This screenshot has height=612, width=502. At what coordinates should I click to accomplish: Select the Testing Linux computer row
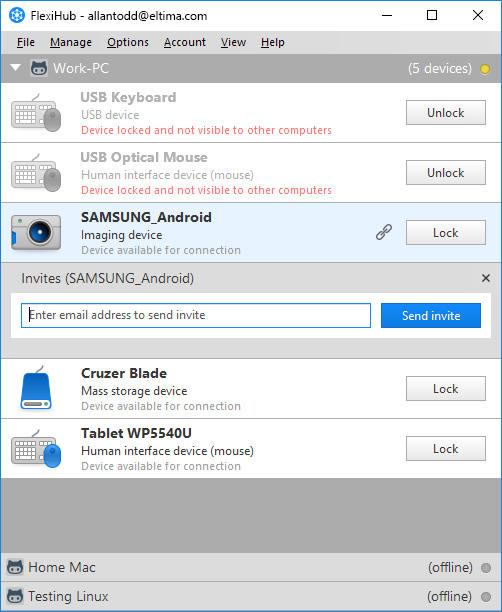[251, 596]
